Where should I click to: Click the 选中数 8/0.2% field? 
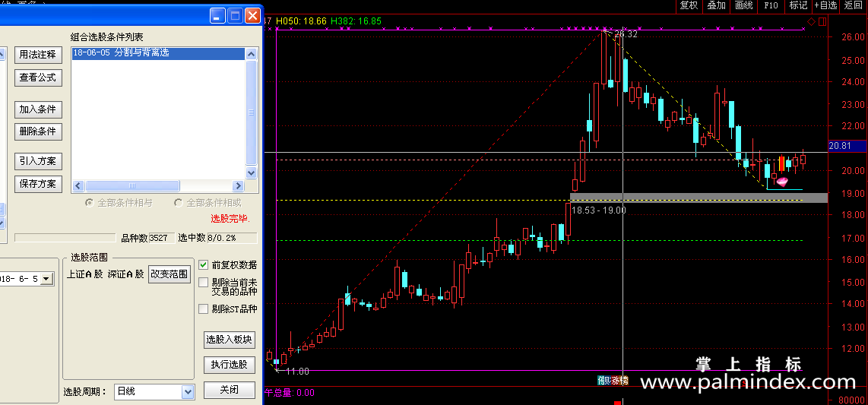pos(232,238)
